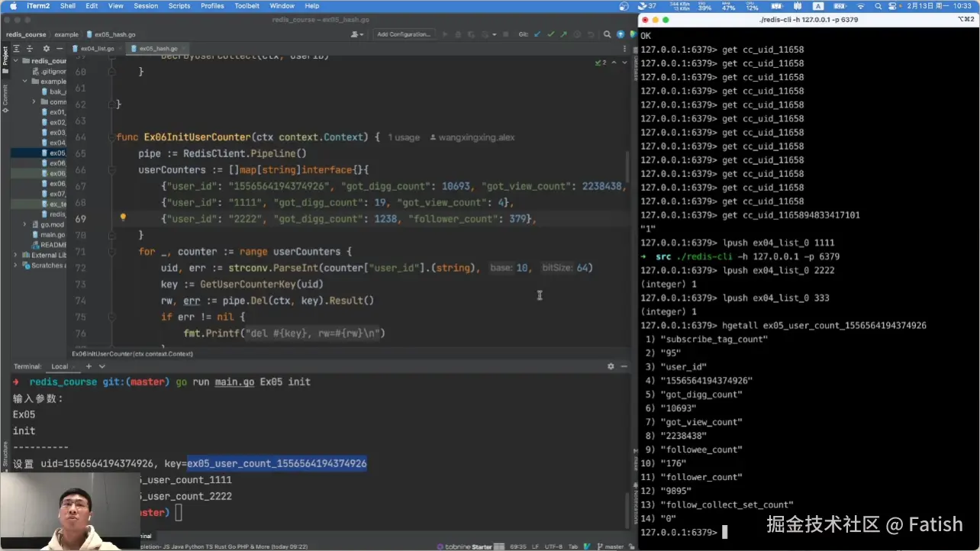
Task: Open the Shell menu
Action: click(68, 5)
